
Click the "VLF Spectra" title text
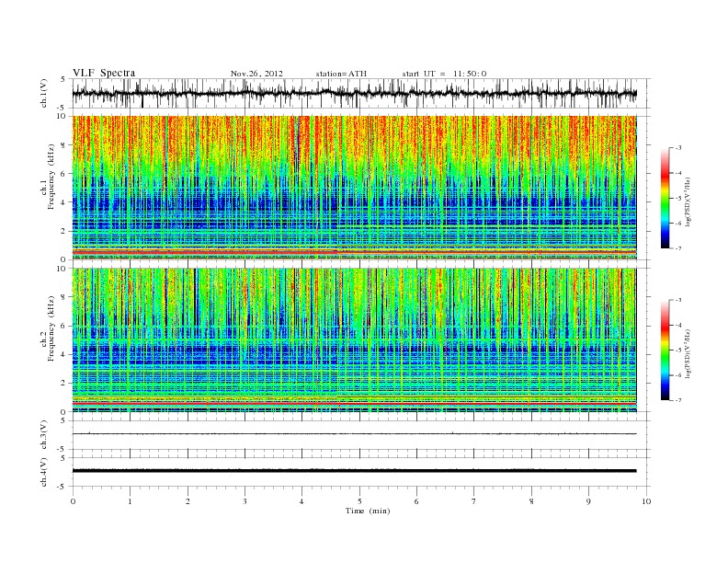(104, 73)
